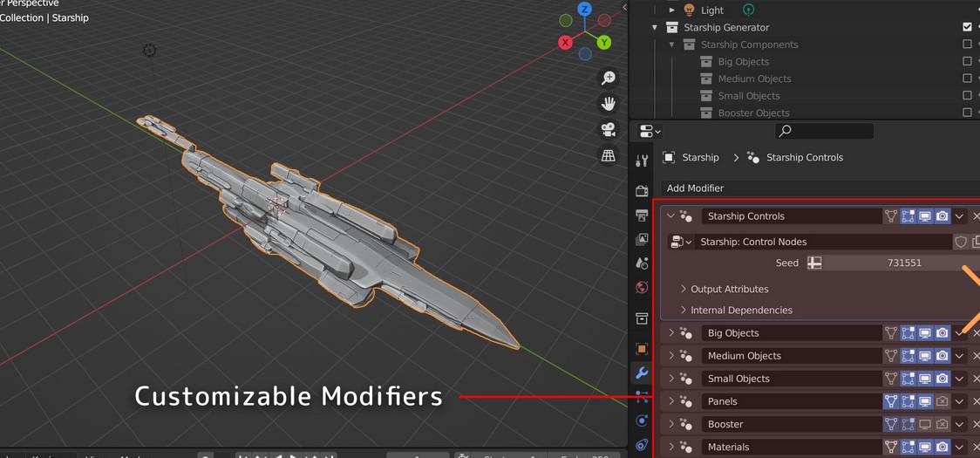Open the Starship Controls modifier options dropdown
Image resolution: width=980 pixels, height=458 pixels.
click(959, 216)
